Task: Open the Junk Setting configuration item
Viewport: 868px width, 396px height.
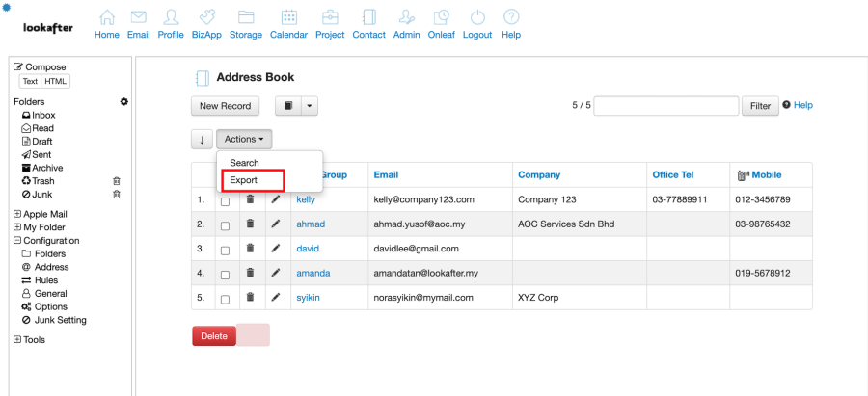Action: pos(60,320)
